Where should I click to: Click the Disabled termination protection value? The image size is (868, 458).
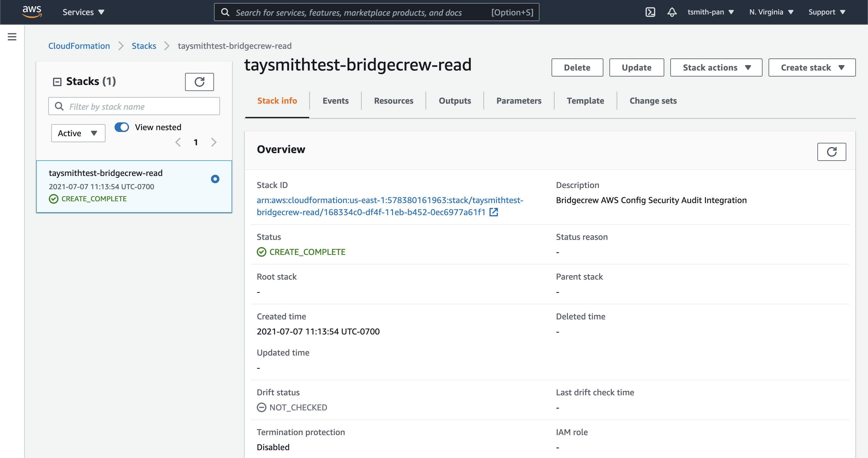tap(273, 447)
